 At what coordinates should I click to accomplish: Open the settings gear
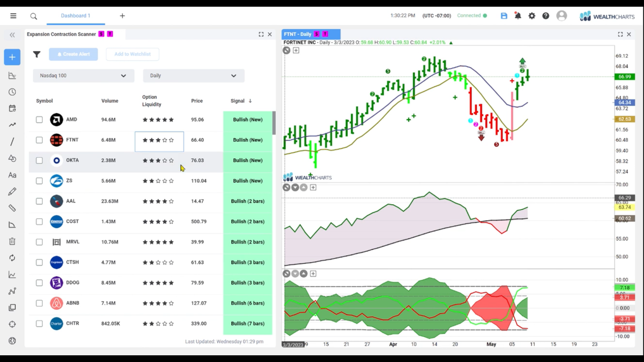click(532, 16)
